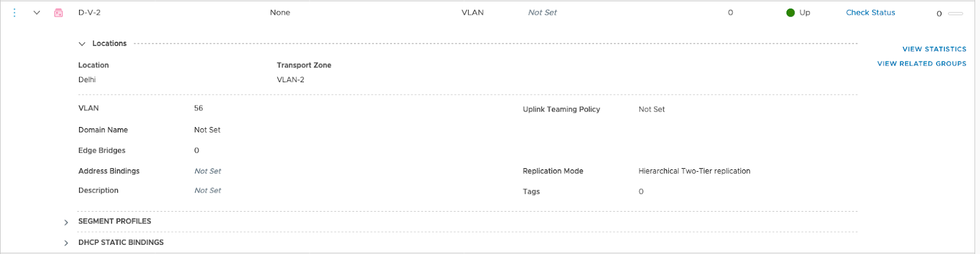Expand the SEGMENT PROFILES section
The height and width of the screenshot is (254, 980).
[x=66, y=222]
